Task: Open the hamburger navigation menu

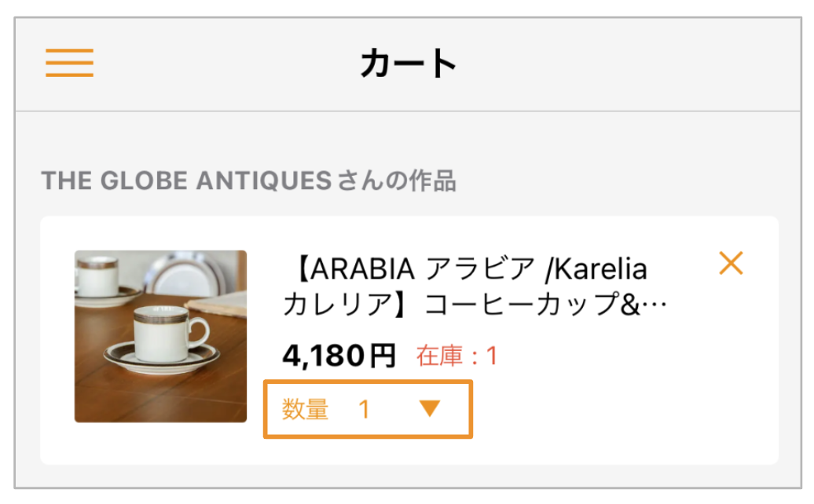Action: pyautogui.click(x=69, y=63)
